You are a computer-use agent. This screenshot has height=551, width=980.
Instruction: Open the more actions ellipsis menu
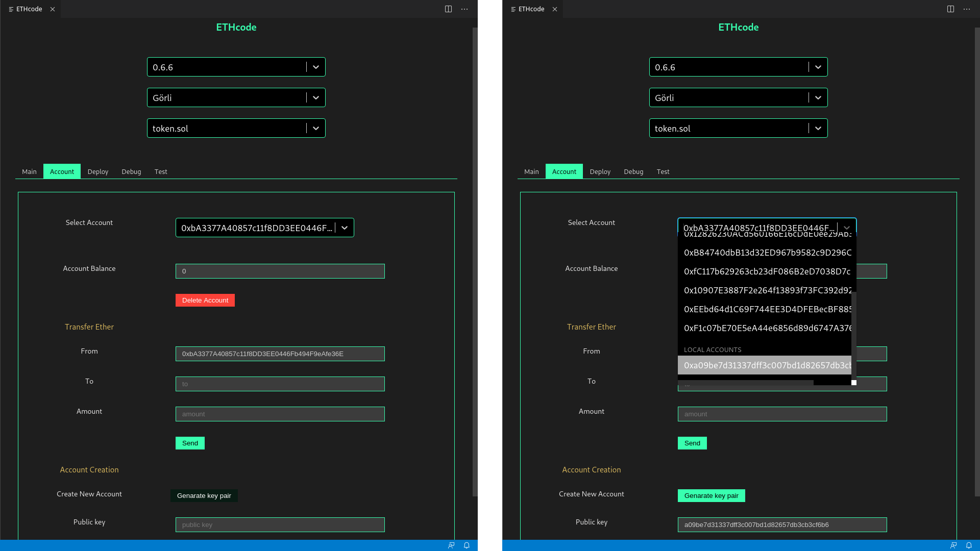pos(464,9)
